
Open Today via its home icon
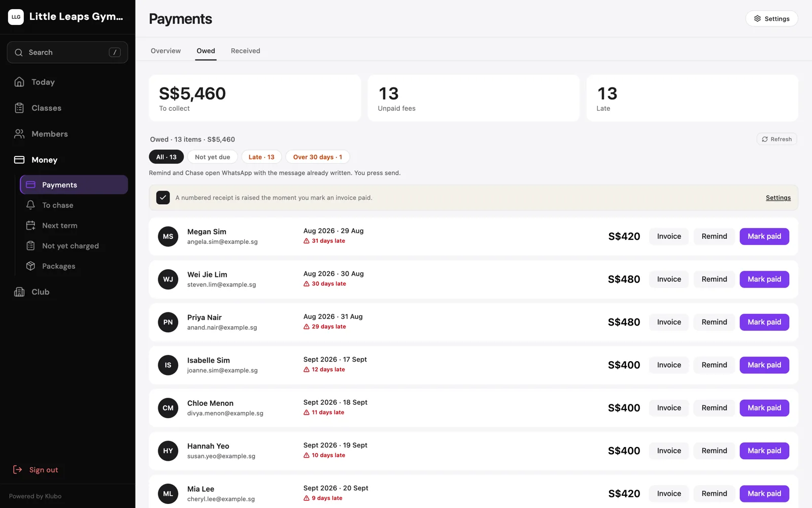coord(19,82)
